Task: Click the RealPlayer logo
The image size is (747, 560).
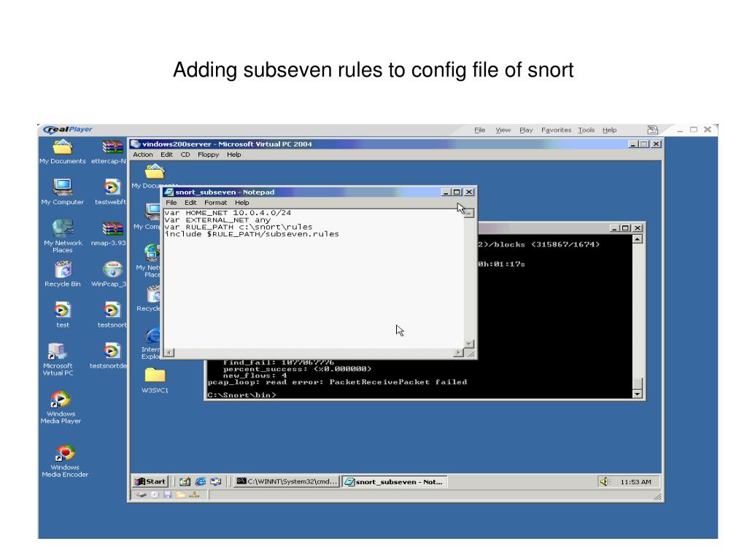Action: [x=68, y=130]
